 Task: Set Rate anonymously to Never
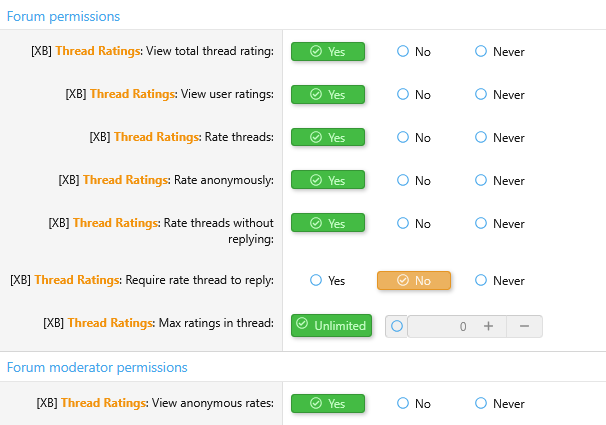click(x=499, y=180)
